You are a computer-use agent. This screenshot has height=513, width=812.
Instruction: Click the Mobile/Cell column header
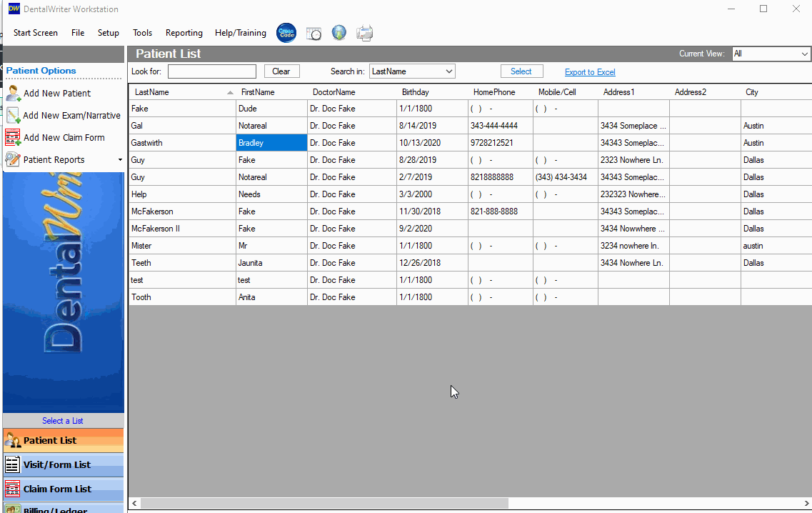(566, 92)
